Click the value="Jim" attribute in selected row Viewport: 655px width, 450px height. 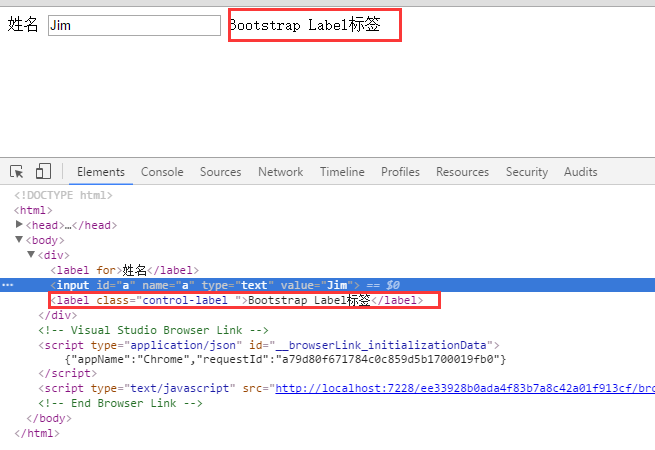[x=317, y=285]
